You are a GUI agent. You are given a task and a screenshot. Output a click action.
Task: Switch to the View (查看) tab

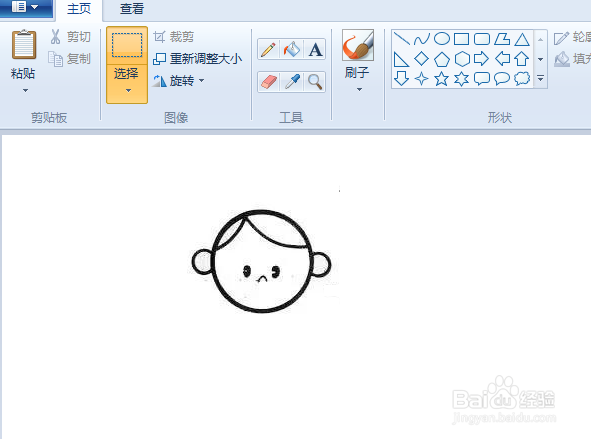pos(132,9)
